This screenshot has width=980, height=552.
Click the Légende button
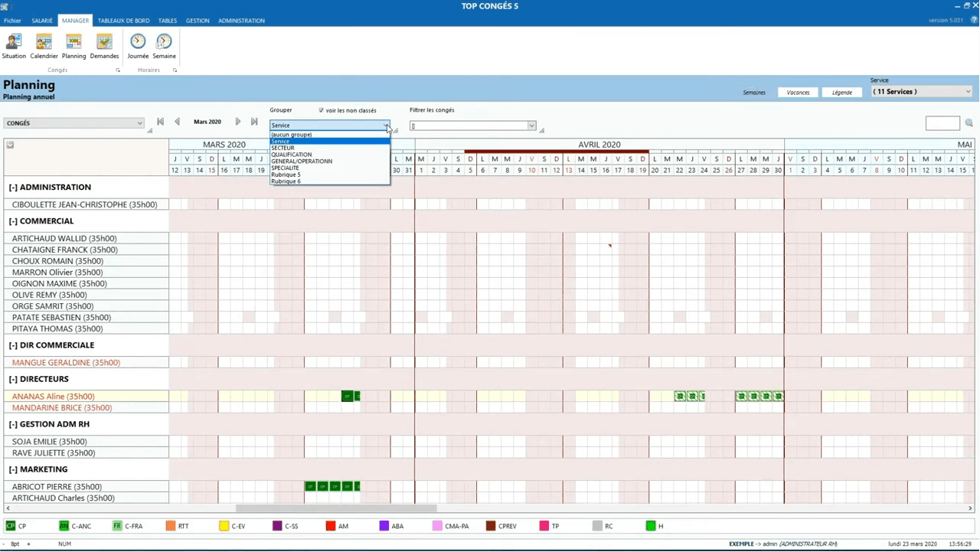click(x=842, y=93)
